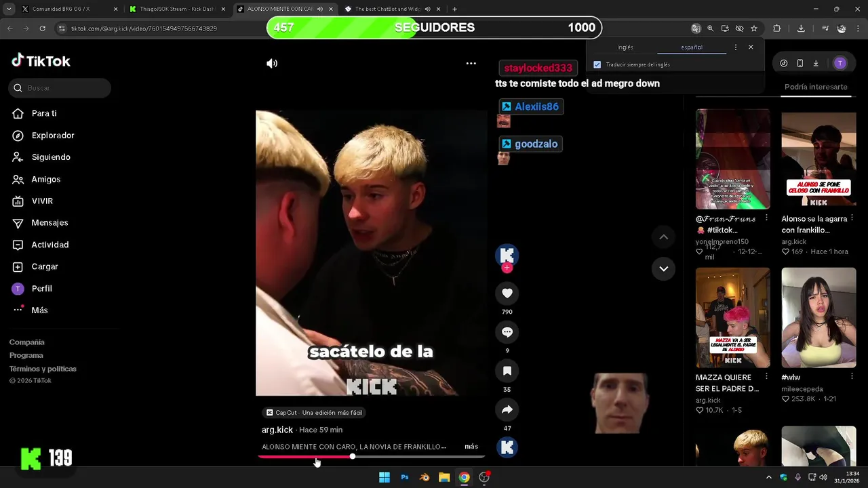Open the comments bubble showing 9
This screenshot has height=488, width=868.
coord(507,332)
